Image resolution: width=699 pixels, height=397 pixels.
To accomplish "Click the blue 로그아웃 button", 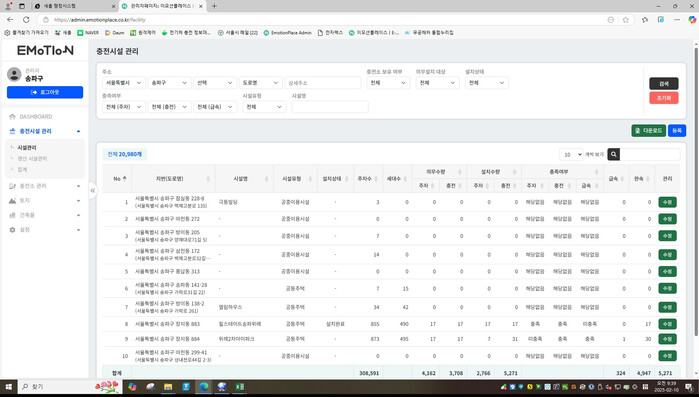I will 45,92.
